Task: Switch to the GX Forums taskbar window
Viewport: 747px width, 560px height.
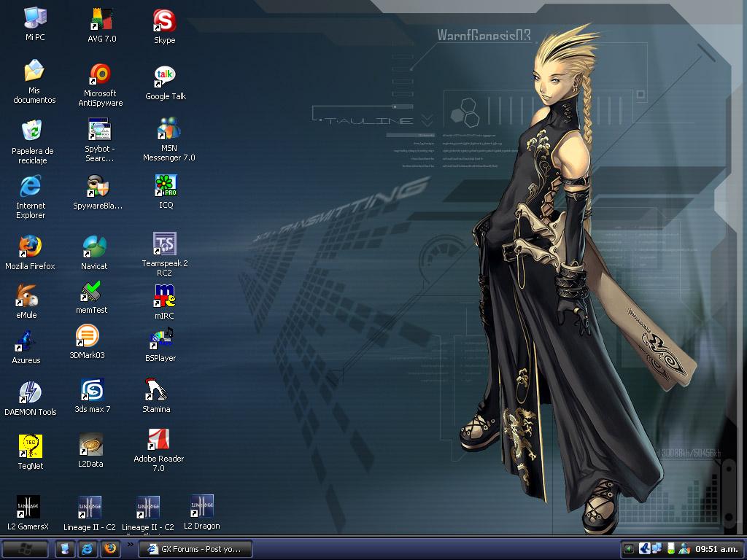Action: 195,549
